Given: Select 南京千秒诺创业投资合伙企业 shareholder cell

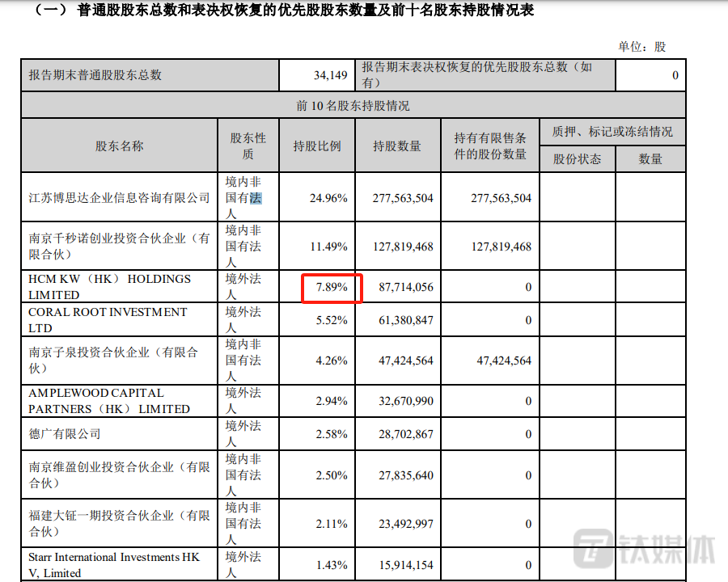Looking at the screenshot, I should 119,247.
